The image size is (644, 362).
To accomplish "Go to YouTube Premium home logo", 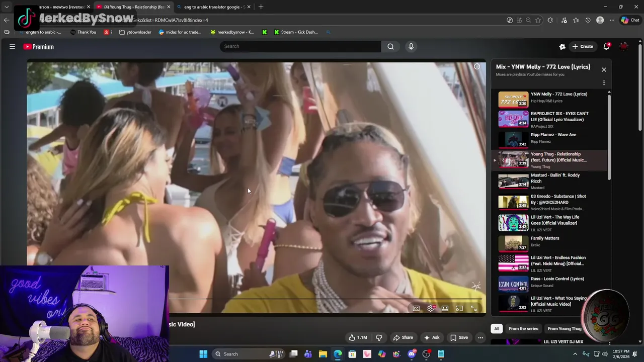I will 38,47.
